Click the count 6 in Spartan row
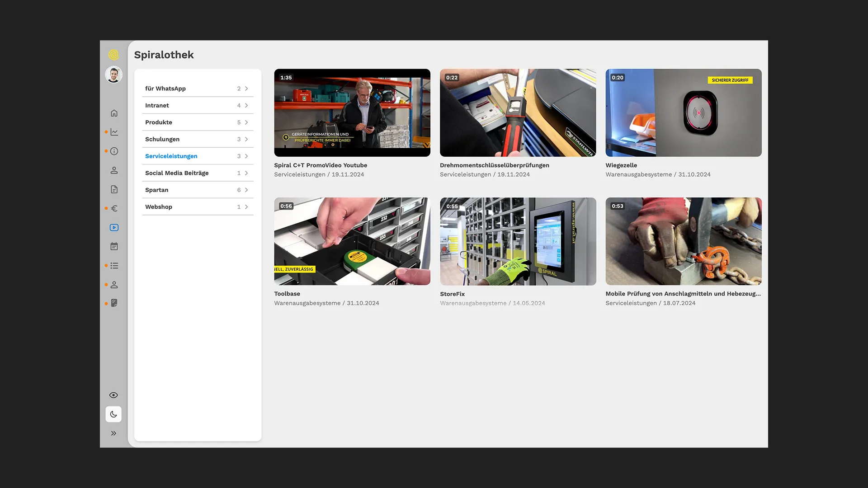 (x=239, y=190)
